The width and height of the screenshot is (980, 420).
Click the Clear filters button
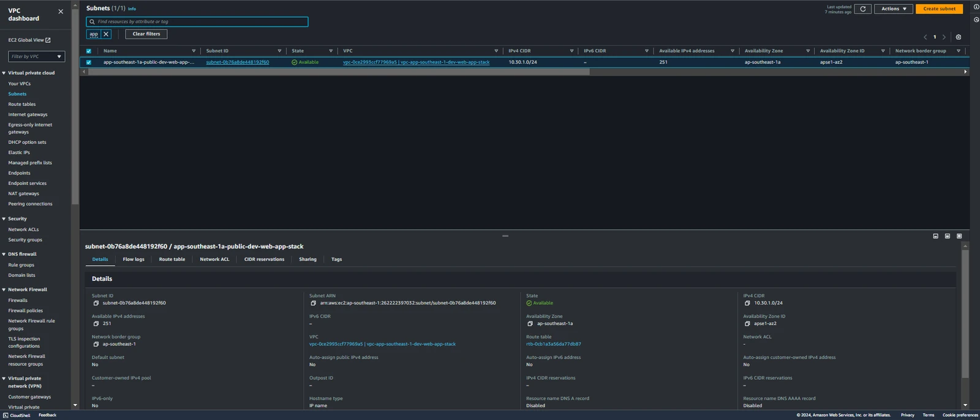pyautogui.click(x=146, y=34)
